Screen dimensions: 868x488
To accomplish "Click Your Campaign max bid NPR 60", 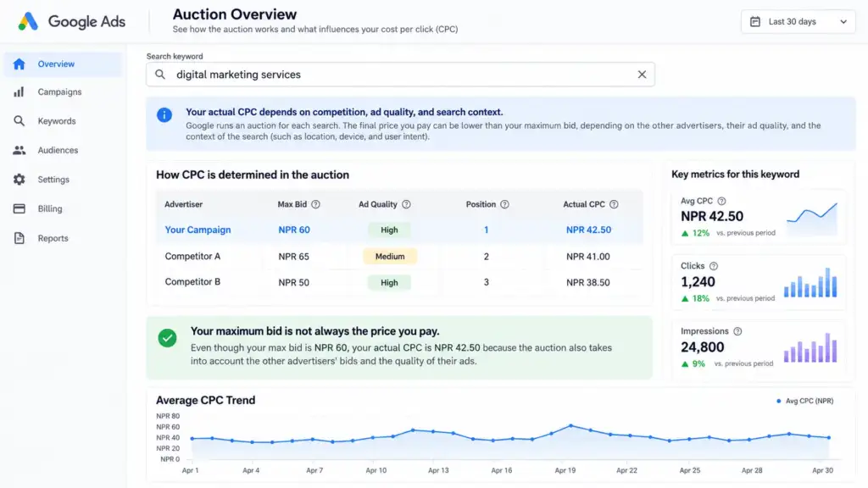I will click(294, 230).
